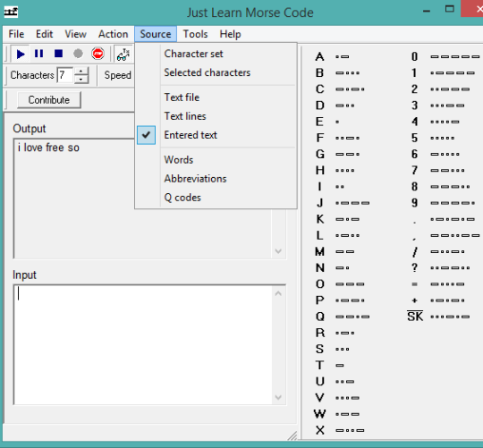Click the glasses toolbar icon
483x448 pixels.
123,55
